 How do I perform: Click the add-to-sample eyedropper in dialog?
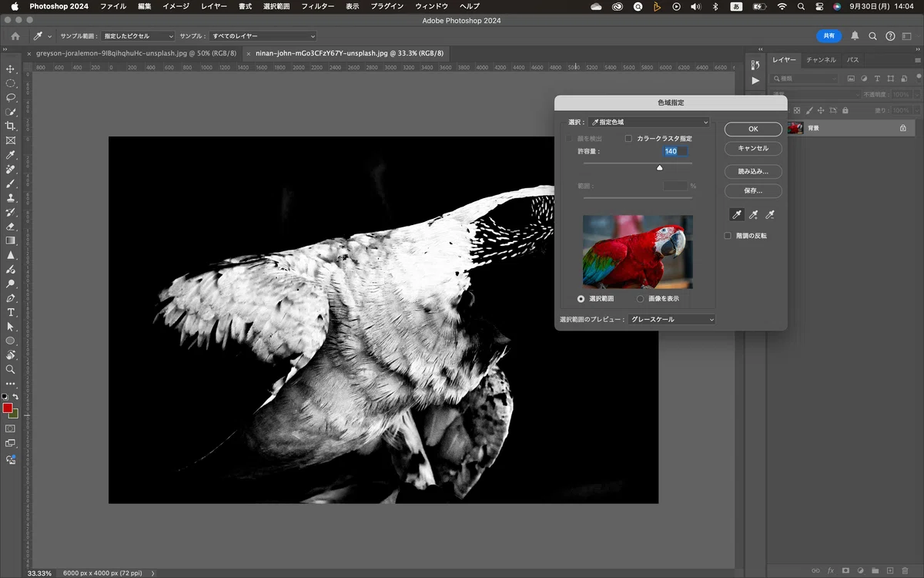coord(754,215)
